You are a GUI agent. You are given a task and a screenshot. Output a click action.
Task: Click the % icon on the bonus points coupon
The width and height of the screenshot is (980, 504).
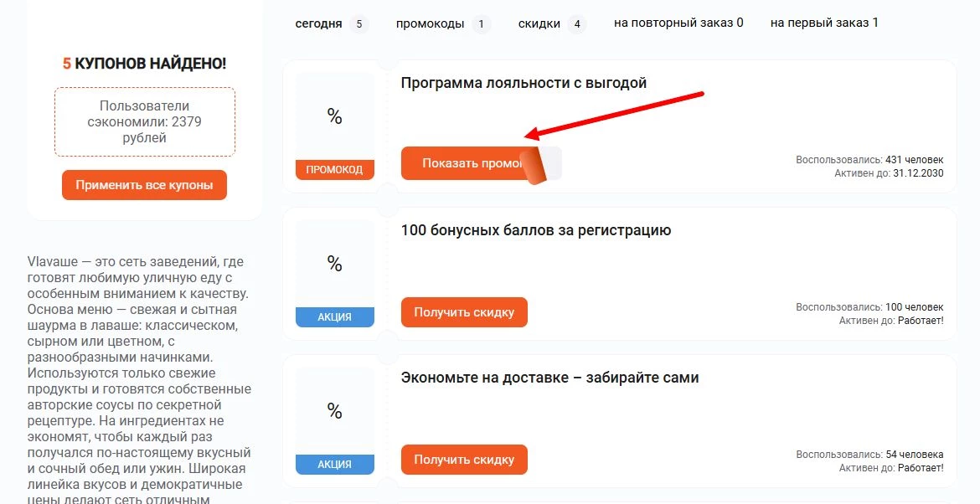[334, 264]
